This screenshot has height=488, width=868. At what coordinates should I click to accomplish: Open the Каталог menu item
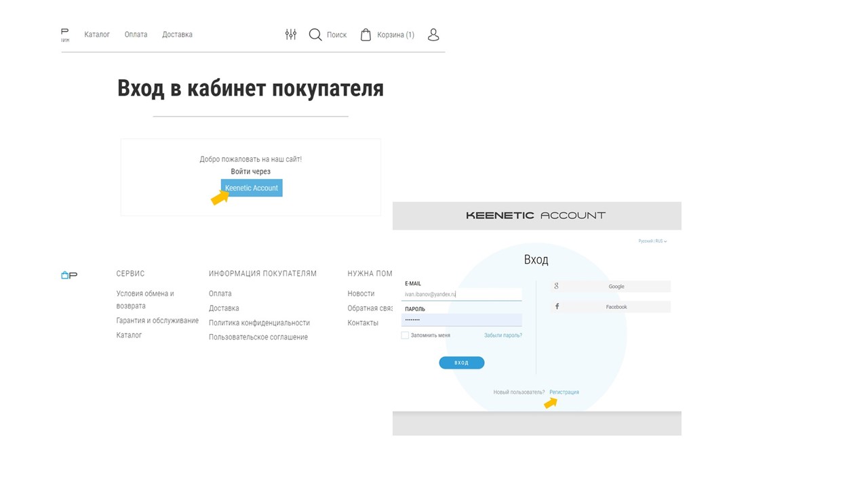coord(97,34)
